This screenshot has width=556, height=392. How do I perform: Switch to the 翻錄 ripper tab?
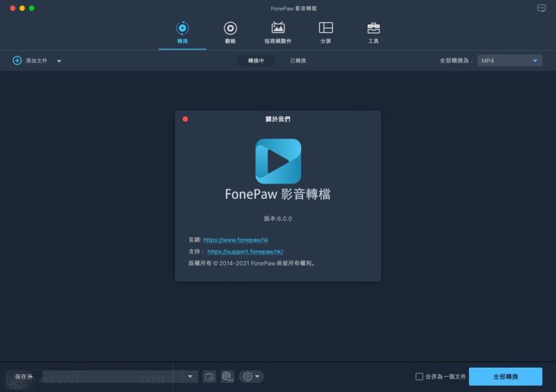coord(230,33)
